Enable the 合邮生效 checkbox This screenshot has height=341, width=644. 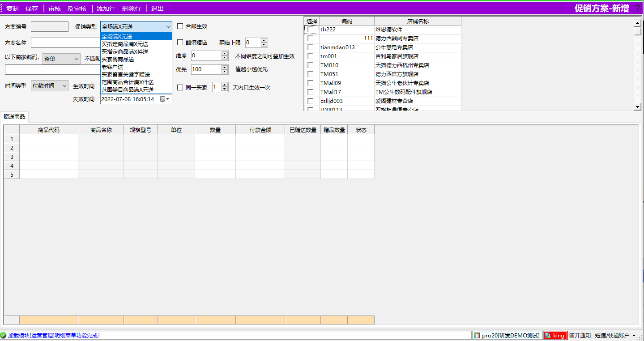180,26
